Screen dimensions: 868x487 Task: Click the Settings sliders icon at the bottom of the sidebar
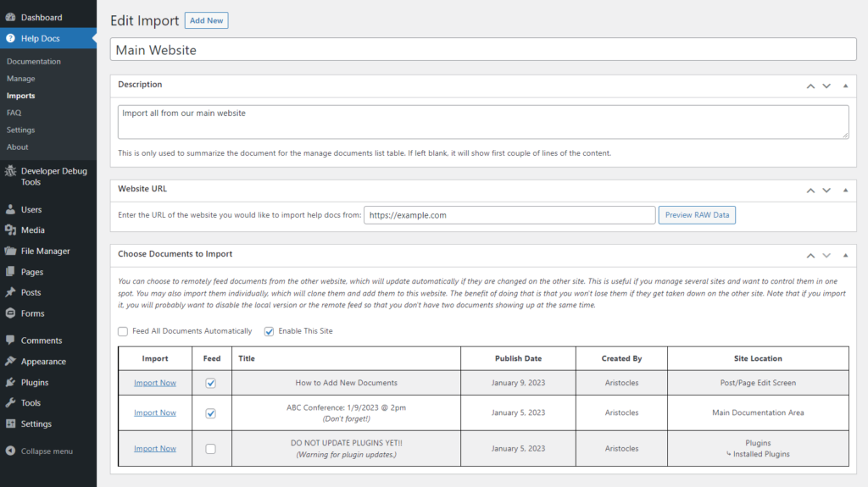click(x=10, y=424)
